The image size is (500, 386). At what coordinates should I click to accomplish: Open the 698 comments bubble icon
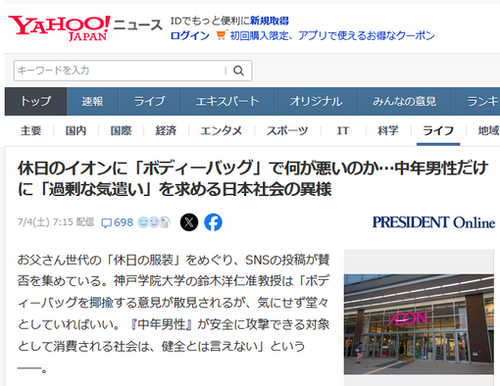pos(117,222)
